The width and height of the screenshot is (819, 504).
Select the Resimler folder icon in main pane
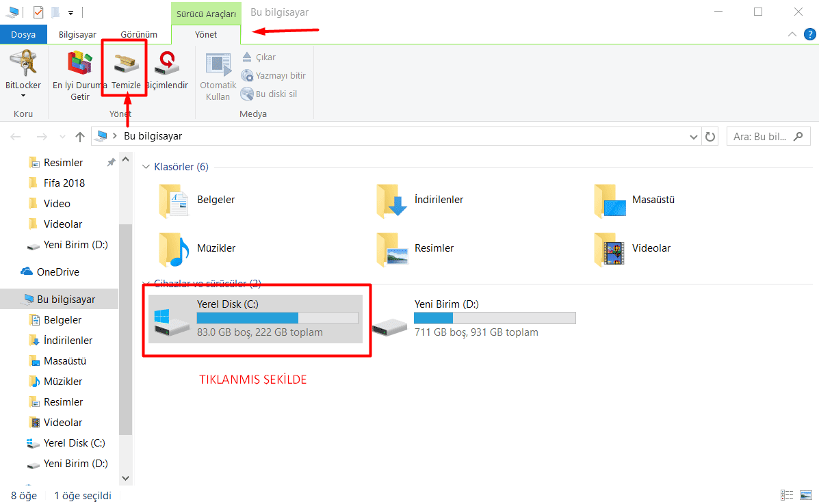[392, 249]
